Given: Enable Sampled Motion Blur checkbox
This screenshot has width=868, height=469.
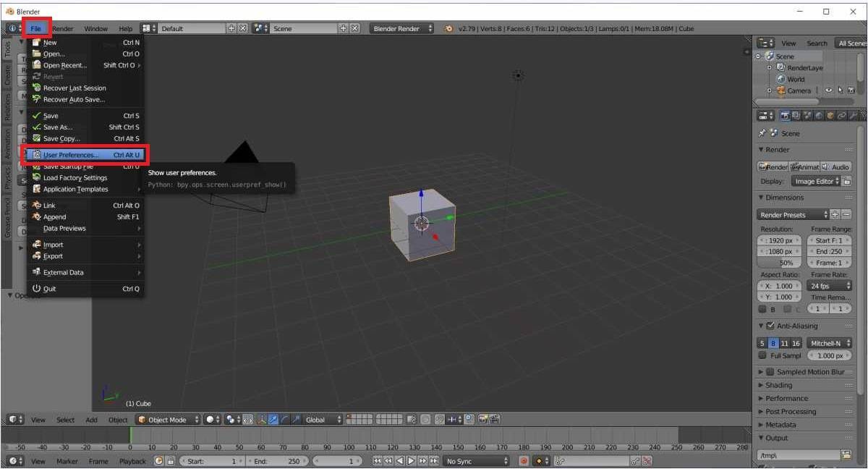Looking at the screenshot, I should (x=770, y=372).
